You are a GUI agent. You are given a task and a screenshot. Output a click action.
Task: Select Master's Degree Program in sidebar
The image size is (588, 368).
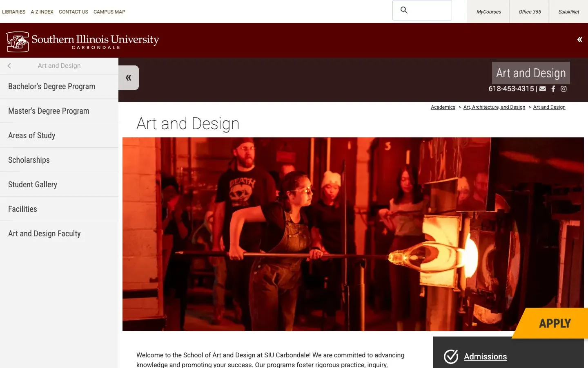[59, 111]
